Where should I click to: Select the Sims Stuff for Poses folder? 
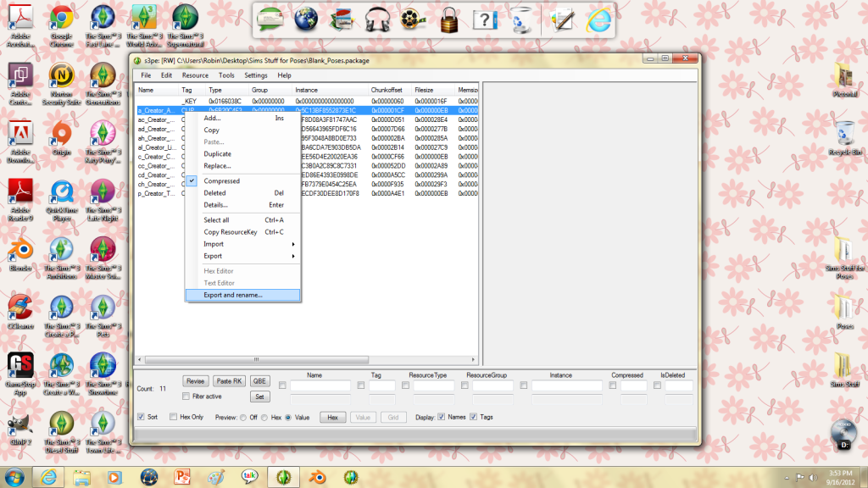point(845,258)
